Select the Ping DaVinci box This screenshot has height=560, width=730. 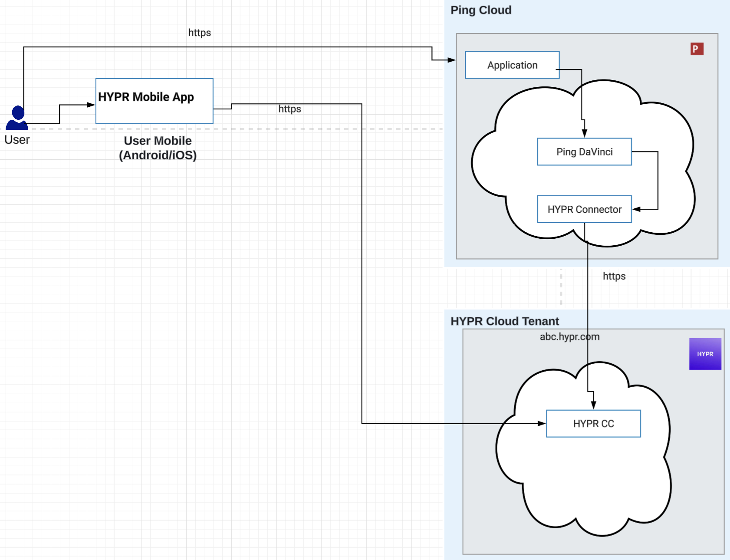tap(584, 152)
